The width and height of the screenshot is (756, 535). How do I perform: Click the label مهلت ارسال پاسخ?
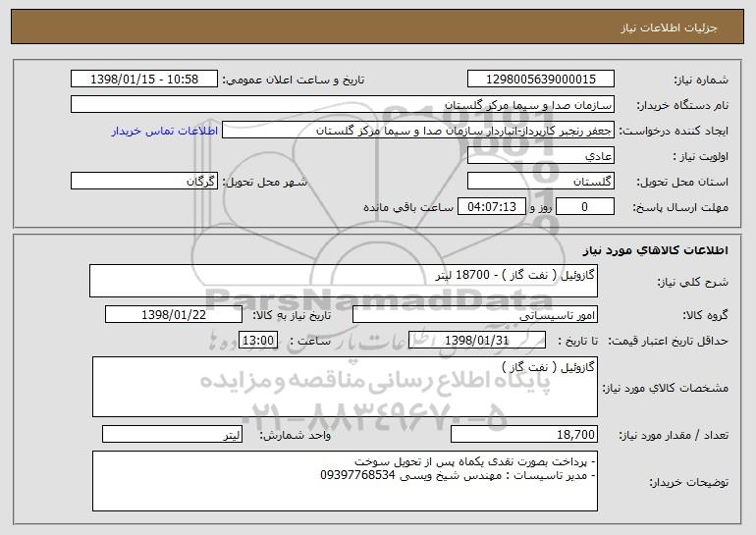(680, 208)
